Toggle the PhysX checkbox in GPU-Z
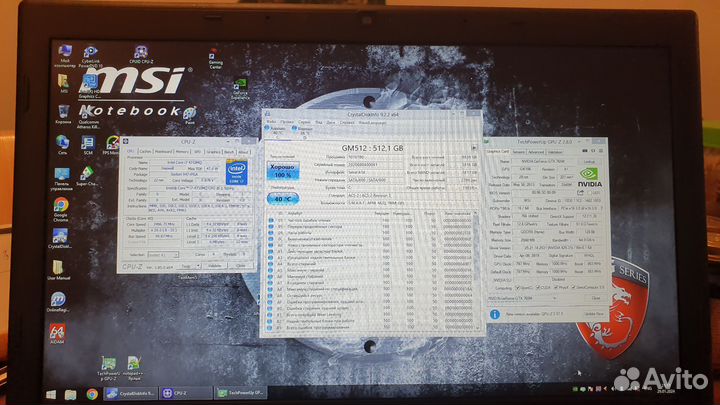 557,287
